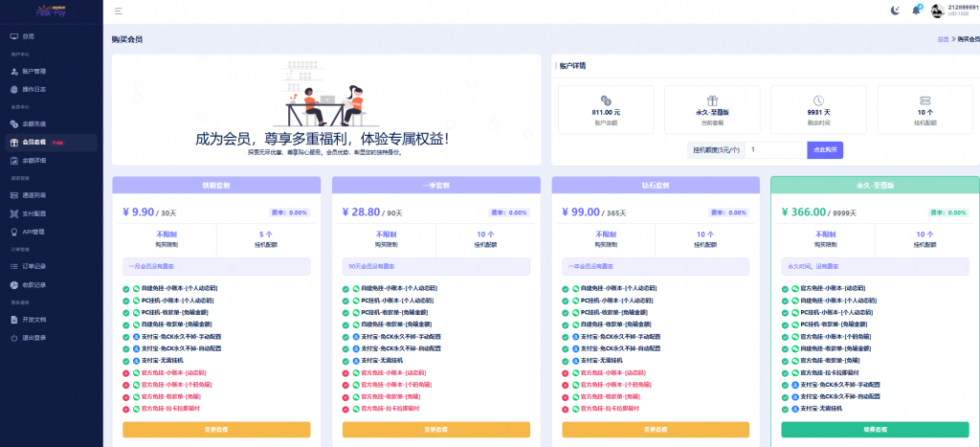Image resolution: width=980 pixels, height=447 pixels.
Task: Click the power icon beside 退出登录
Action: (x=14, y=338)
